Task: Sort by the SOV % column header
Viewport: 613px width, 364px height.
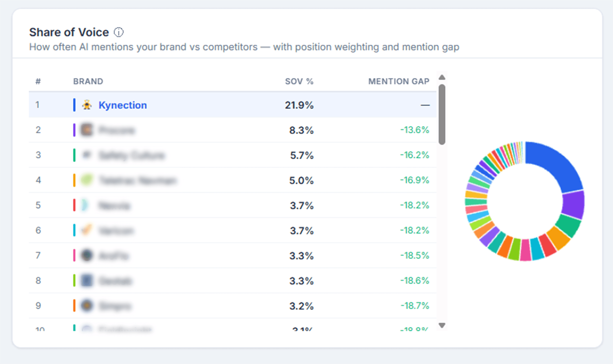Action: [x=299, y=82]
